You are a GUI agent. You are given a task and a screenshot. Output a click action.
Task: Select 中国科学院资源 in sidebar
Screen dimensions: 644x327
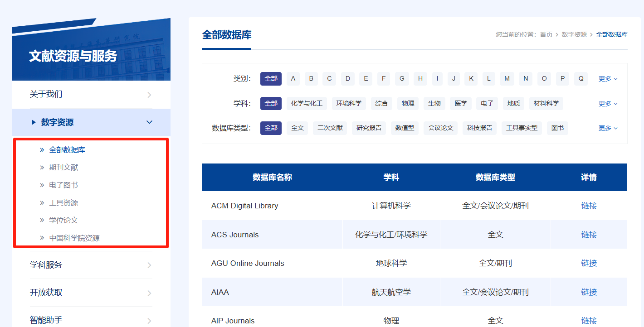(74, 238)
